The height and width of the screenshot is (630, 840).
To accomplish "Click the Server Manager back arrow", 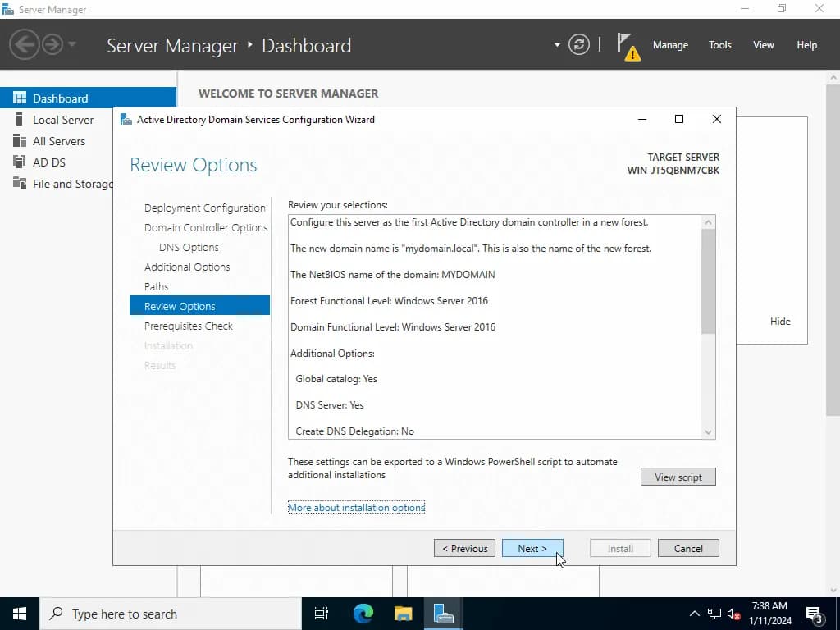I will coord(24,44).
